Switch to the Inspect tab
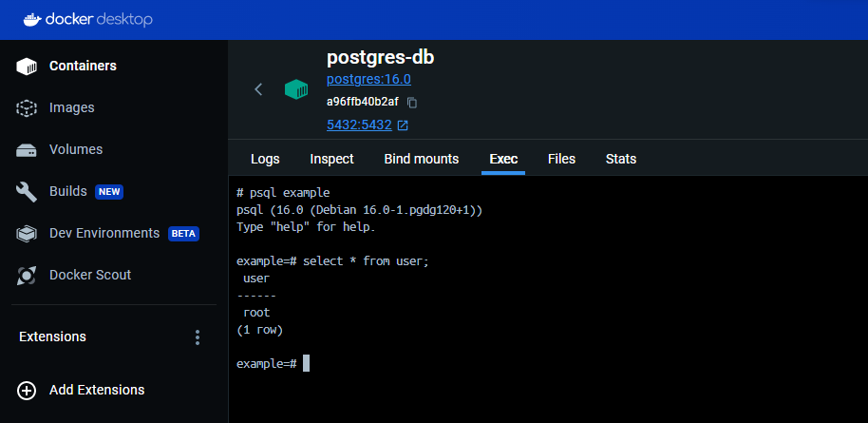The width and height of the screenshot is (868, 423). click(x=331, y=159)
